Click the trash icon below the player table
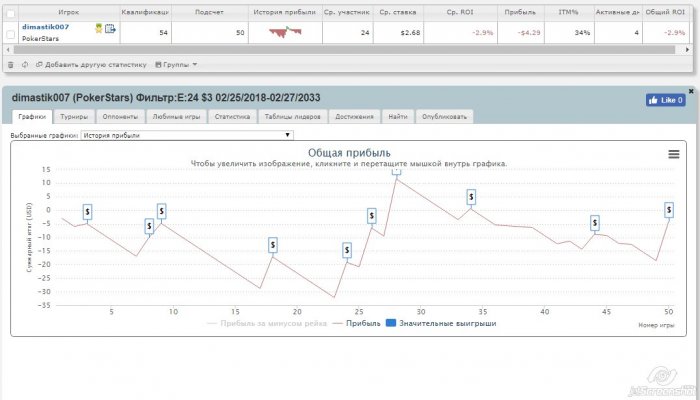 (11, 65)
